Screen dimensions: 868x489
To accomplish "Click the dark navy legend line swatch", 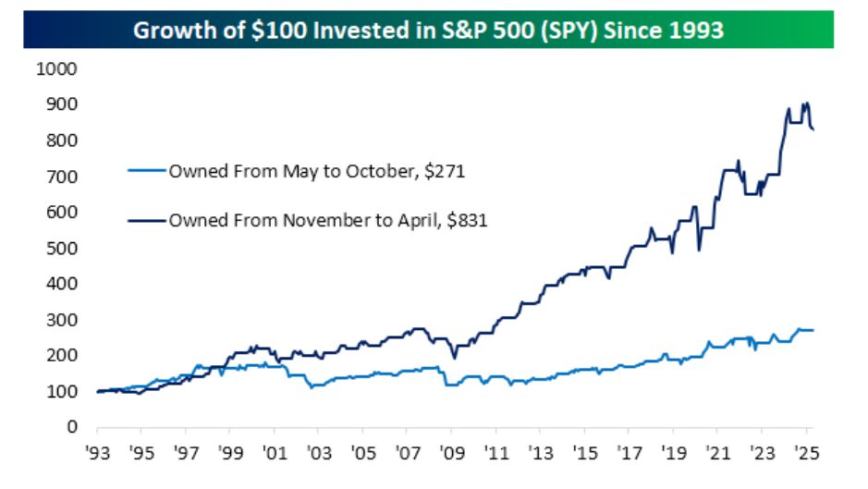I will click(x=147, y=220).
